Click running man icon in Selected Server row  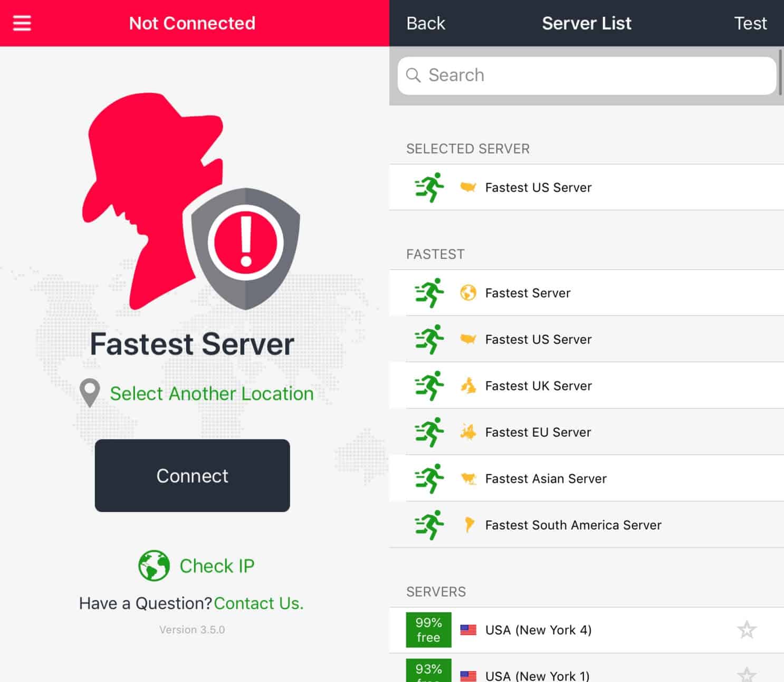pyautogui.click(x=429, y=187)
